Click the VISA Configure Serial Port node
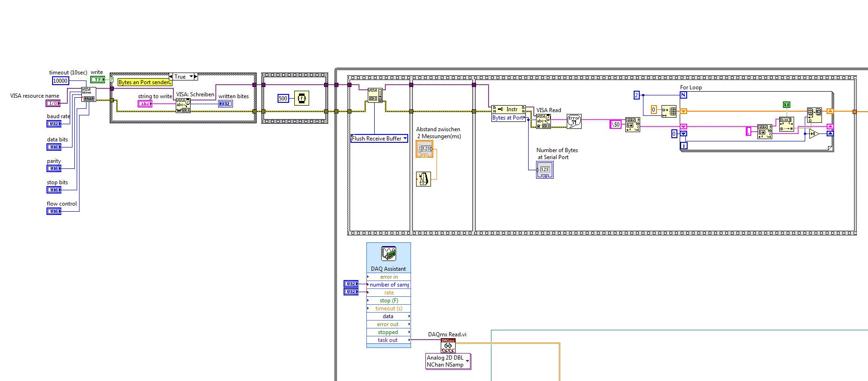The image size is (868, 381). pyautogui.click(x=89, y=94)
